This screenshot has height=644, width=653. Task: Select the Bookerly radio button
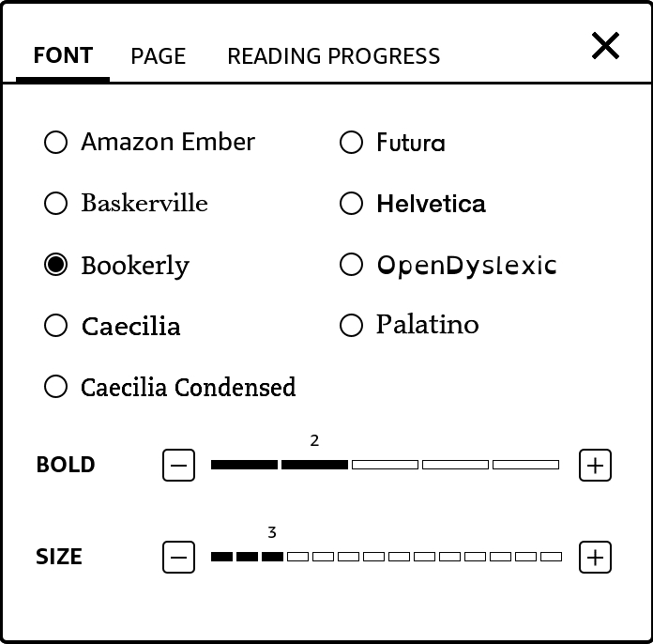click(x=56, y=266)
